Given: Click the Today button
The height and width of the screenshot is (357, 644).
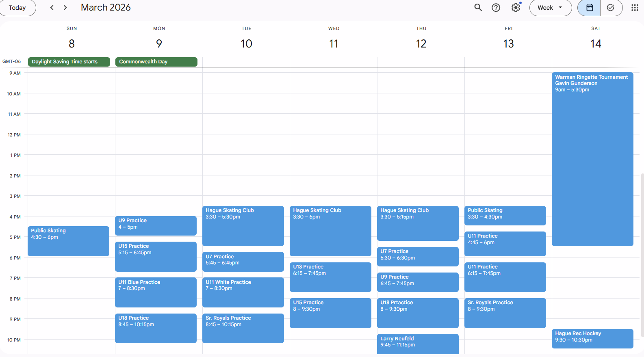Looking at the screenshot, I should tap(17, 8).
